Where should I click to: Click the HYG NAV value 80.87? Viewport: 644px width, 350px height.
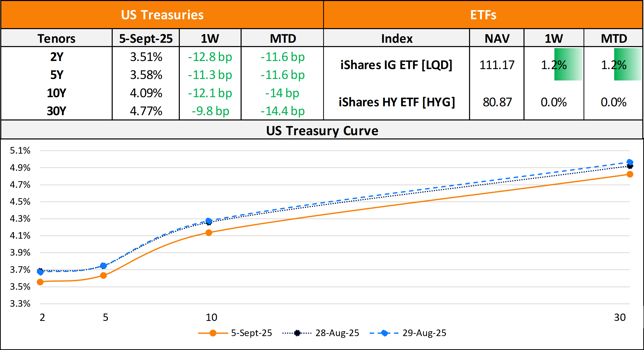point(497,102)
